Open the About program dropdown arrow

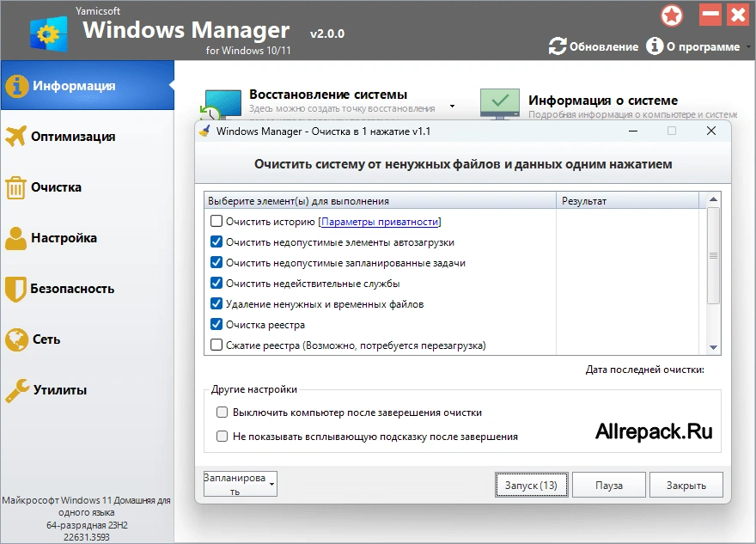click(x=748, y=46)
